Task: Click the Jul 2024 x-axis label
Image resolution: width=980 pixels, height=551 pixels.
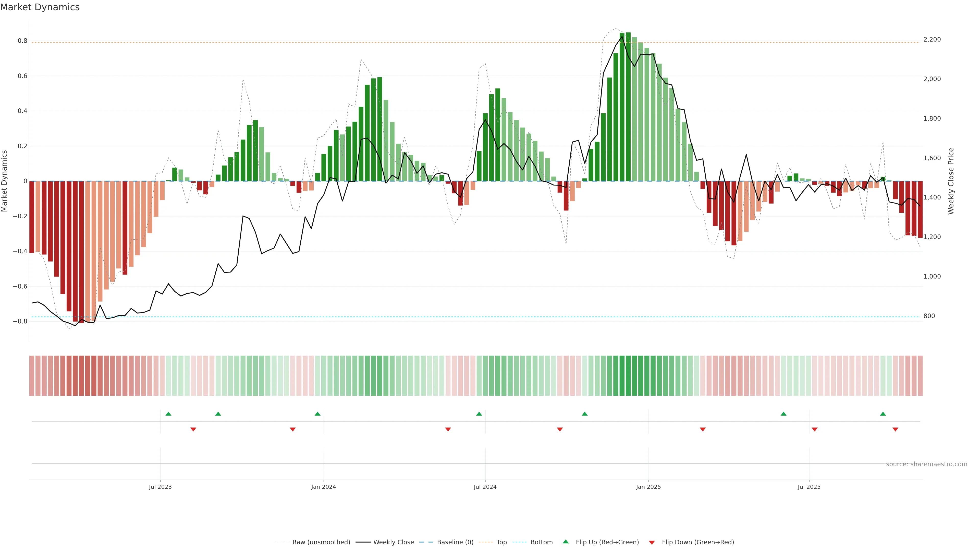Action: click(485, 487)
